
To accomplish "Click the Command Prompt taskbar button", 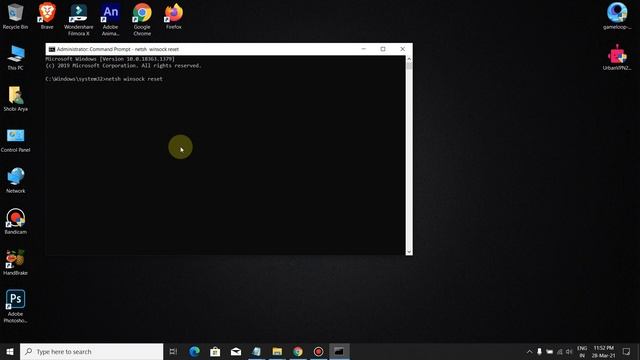I will pos(339,351).
